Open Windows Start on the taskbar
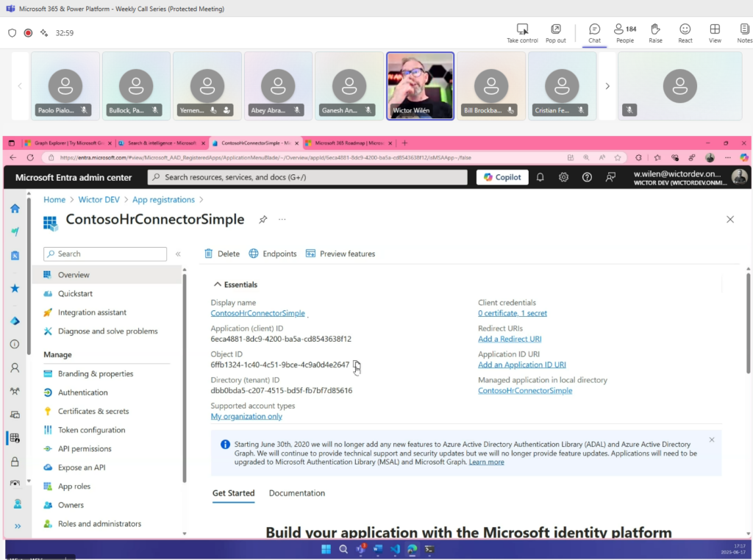The image size is (753, 560). point(326,549)
